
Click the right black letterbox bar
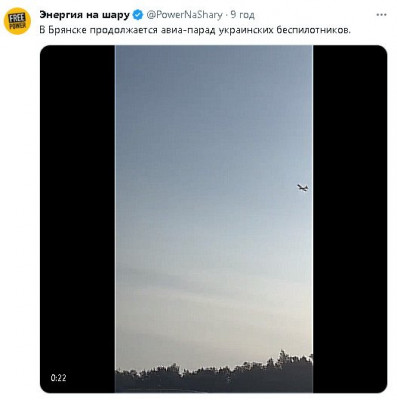point(350,219)
